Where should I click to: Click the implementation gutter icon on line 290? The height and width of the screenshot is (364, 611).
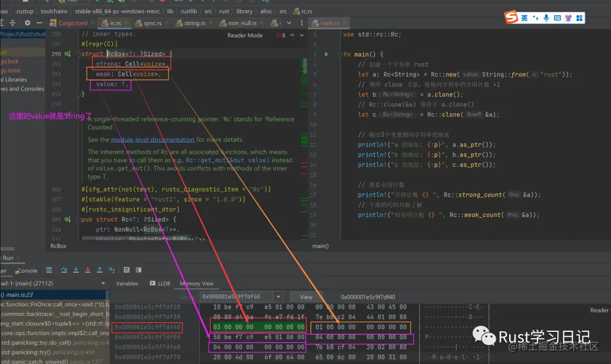pos(67,54)
